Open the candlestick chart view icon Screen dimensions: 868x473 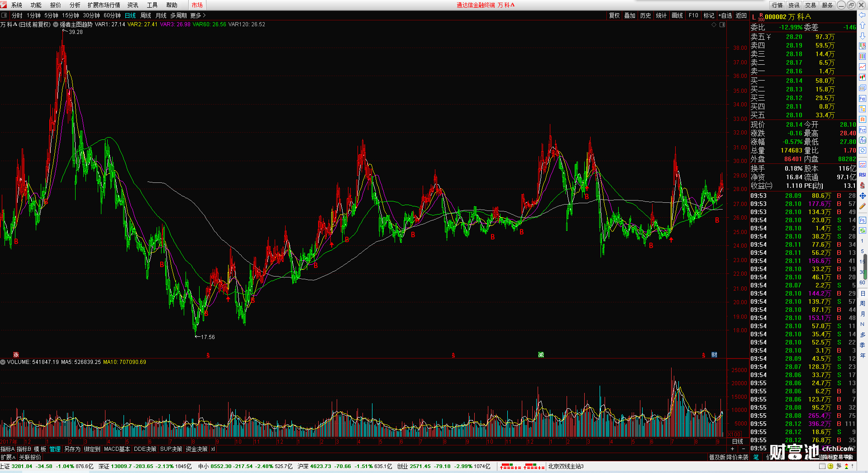point(863,77)
